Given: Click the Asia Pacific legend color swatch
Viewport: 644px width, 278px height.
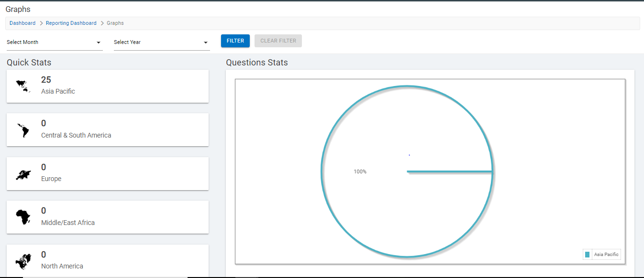Looking at the screenshot, I should tap(587, 255).
